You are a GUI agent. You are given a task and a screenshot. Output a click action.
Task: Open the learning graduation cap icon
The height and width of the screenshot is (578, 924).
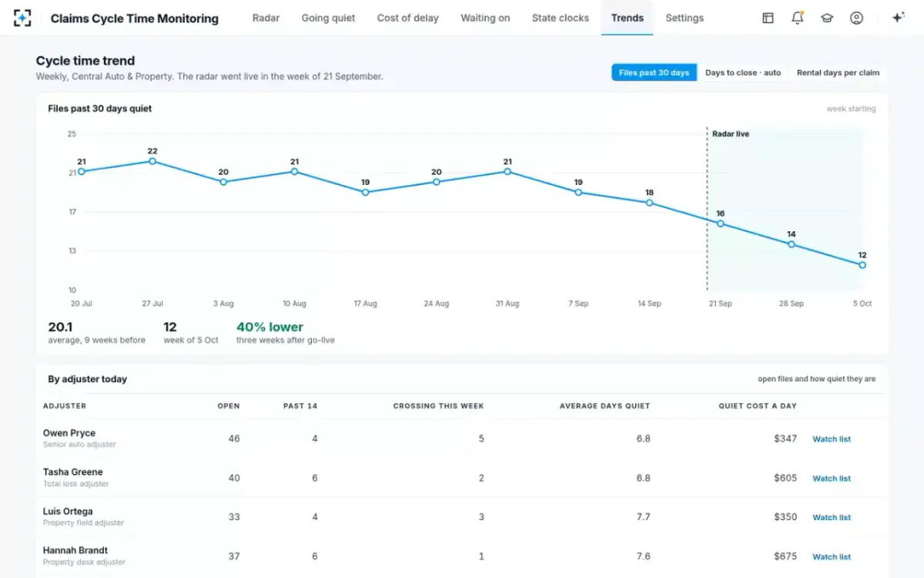click(x=827, y=18)
